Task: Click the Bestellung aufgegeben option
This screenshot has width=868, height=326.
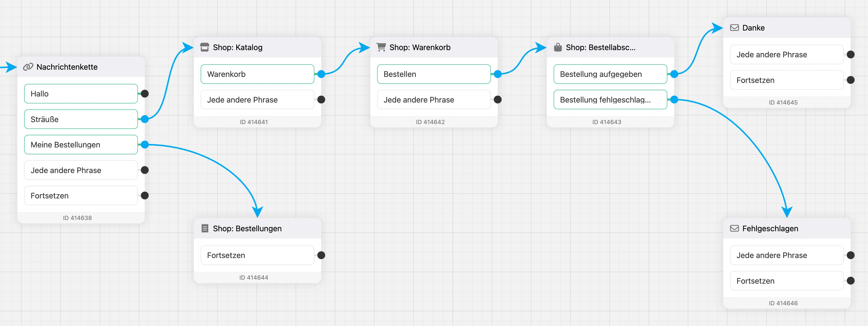Action: 610,74
